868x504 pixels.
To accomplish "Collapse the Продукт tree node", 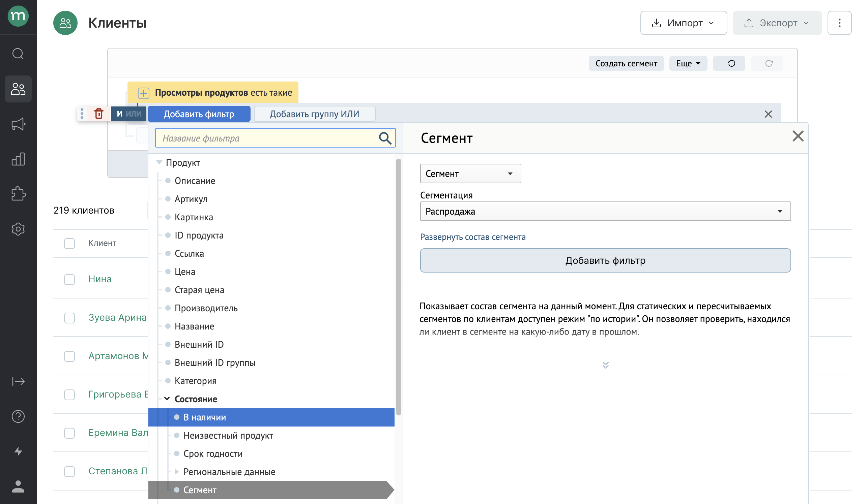I will [x=159, y=162].
